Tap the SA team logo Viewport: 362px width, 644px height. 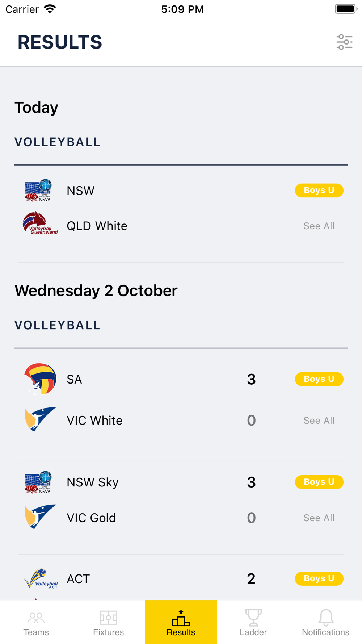(40, 379)
